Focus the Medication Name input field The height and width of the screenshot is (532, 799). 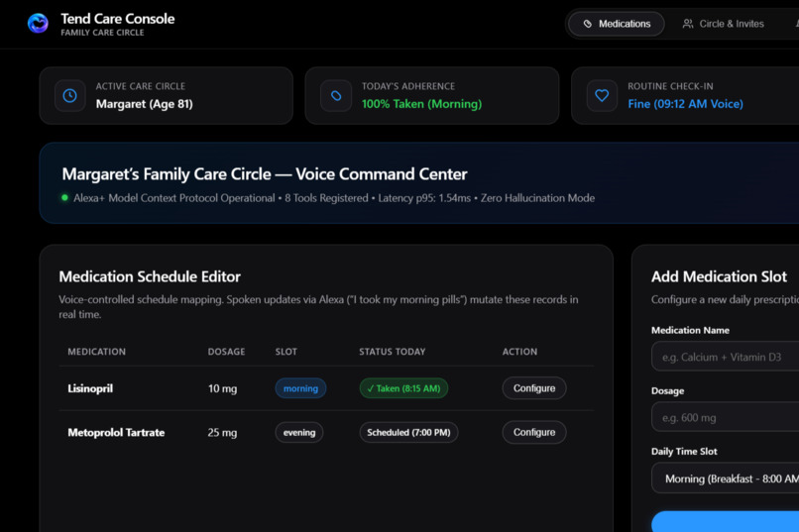click(x=726, y=357)
